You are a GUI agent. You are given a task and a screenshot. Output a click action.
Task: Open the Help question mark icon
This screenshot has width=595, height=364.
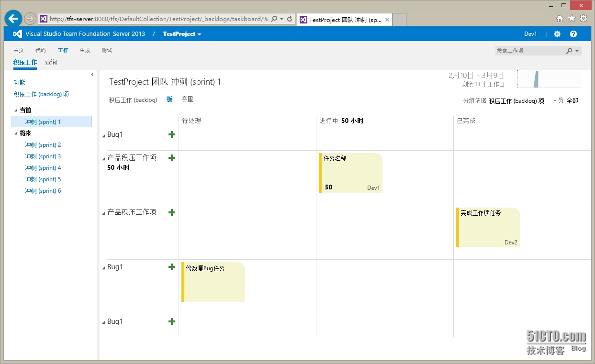coord(573,34)
